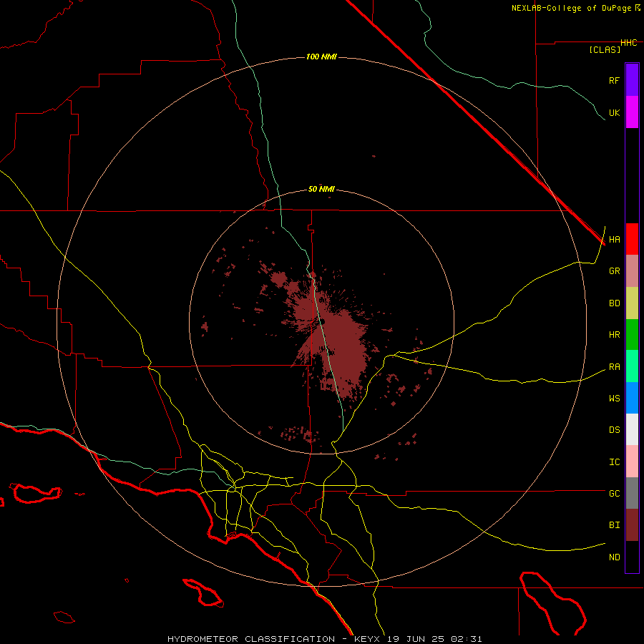Click the RF legend label
The width and height of the screenshot is (644, 644).
[x=615, y=80]
